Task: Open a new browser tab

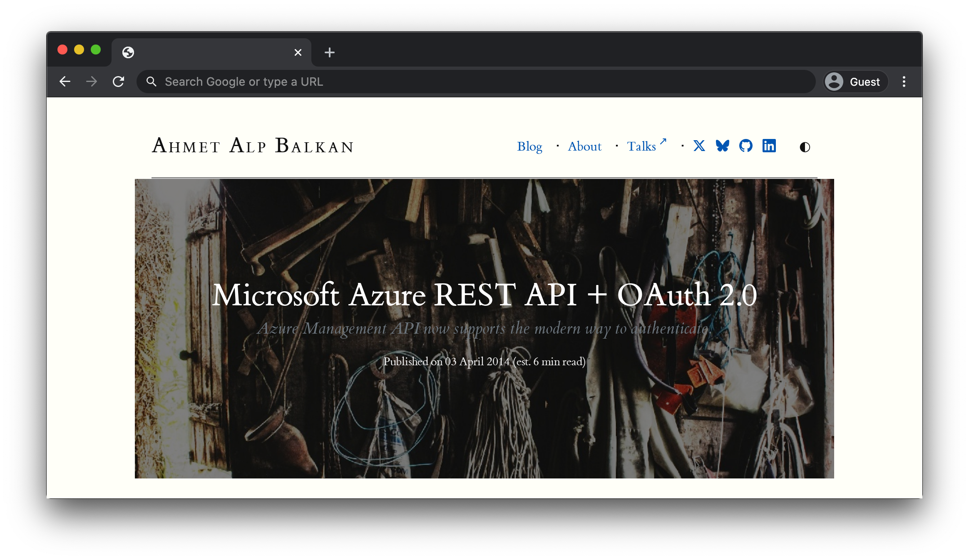Action: 329,52
